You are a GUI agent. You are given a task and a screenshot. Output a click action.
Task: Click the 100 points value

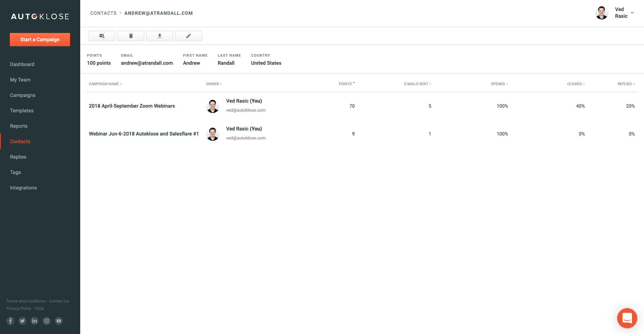(99, 63)
